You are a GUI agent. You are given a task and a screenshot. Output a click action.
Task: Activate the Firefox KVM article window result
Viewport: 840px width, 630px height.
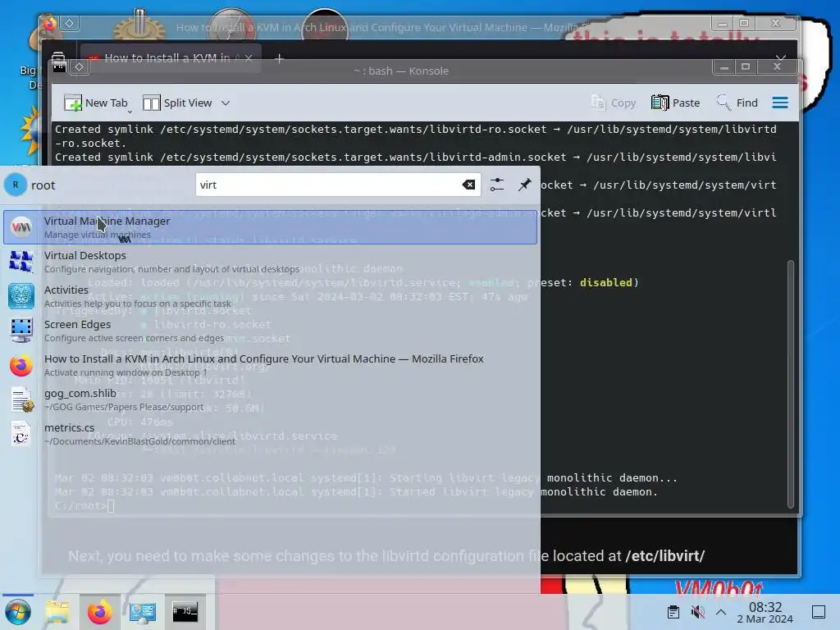coord(270,365)
